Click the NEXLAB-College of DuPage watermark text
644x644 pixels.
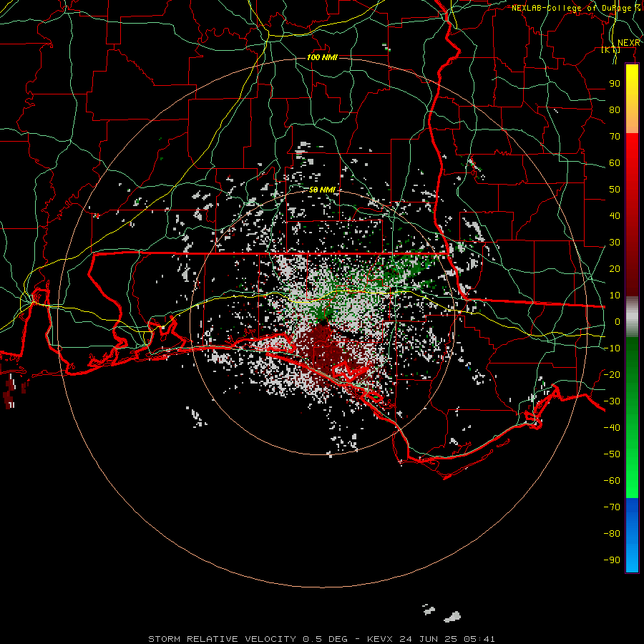click(576, 8)
